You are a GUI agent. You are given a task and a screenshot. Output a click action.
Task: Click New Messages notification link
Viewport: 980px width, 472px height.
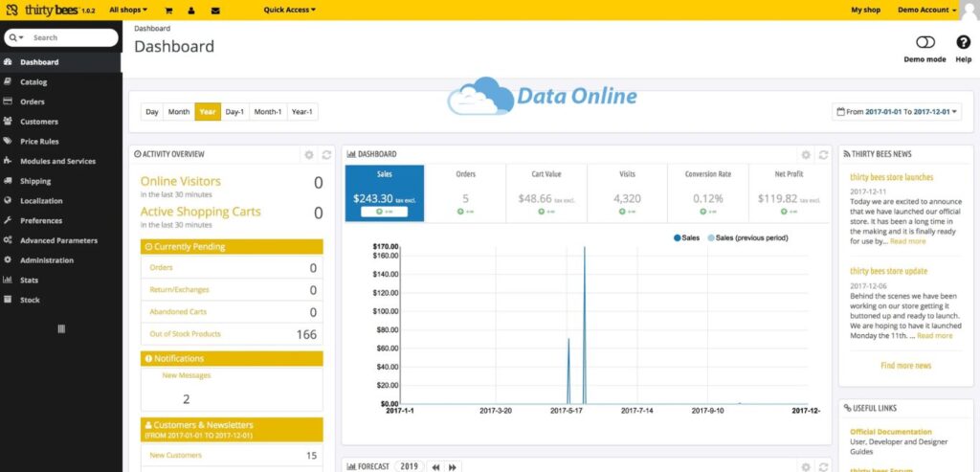187,375
